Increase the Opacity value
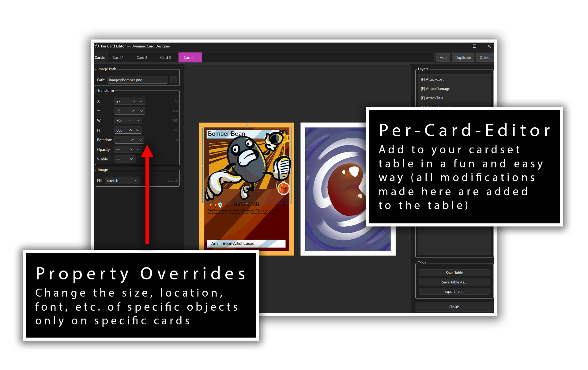Screen dimensions: 588x370 (x=131, y=149)
